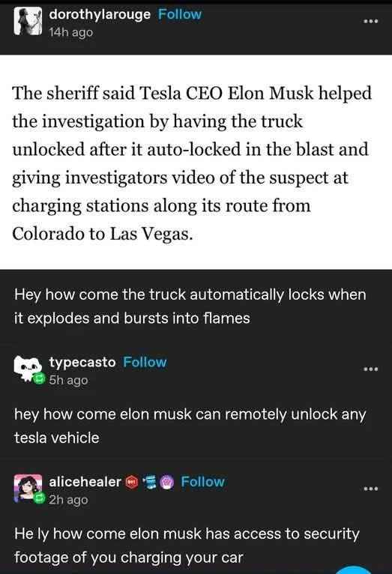The height and width of the screenshot is (574, 392).
Task: Follow dorothylarouge
Action: (x=180, y=14)
